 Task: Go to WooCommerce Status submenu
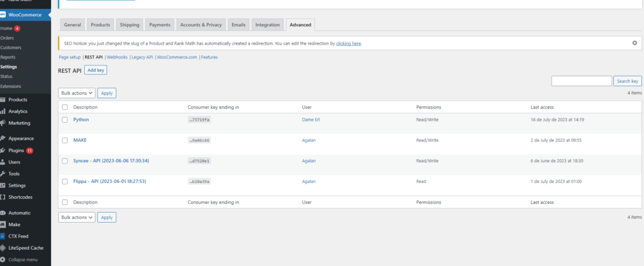pyautogui.click(x=6, y=76)
